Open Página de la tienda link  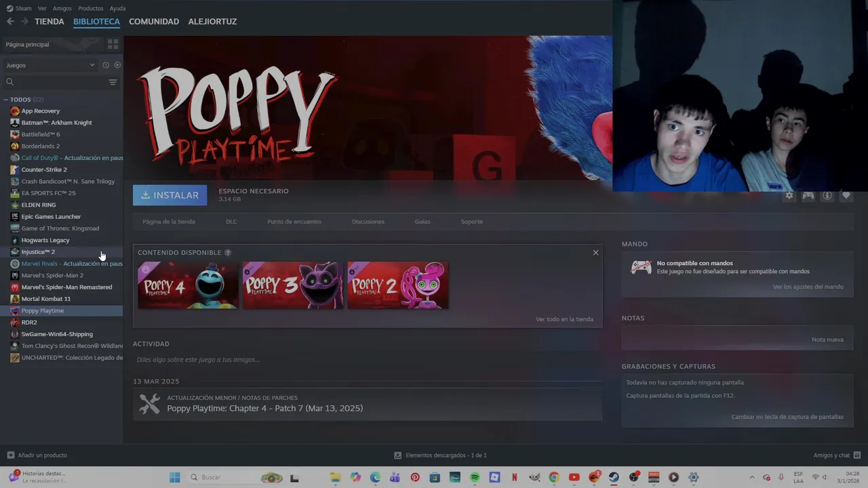pyautogui.click(x=169, y=222)
